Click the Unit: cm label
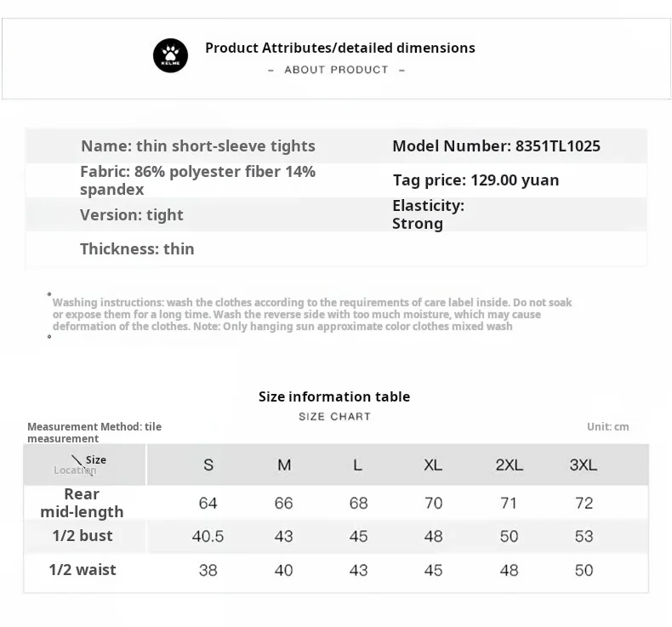This screenshot has width=672, height=627. (x=607, y=427)
